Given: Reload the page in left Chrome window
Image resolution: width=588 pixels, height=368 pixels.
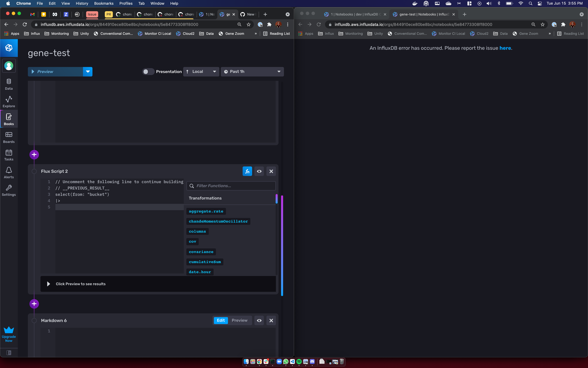Looking at the screenshot, I should click(x=25, y=24).
